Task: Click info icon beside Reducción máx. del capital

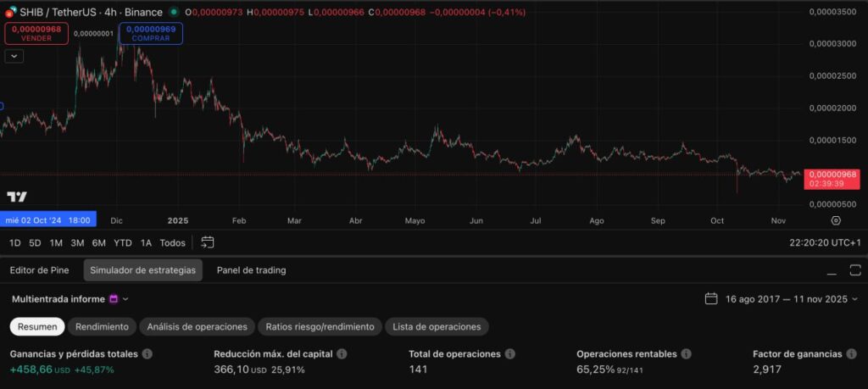Action: 342,353
